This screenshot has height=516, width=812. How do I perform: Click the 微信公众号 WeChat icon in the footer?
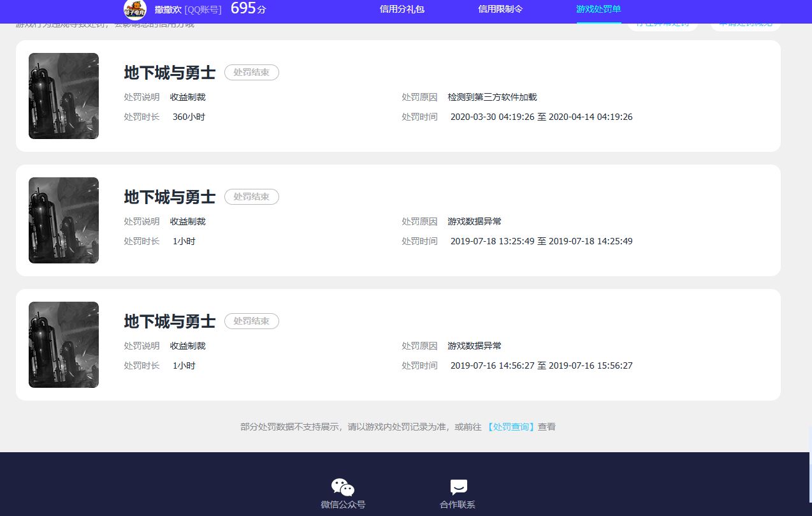click(342, 486)
